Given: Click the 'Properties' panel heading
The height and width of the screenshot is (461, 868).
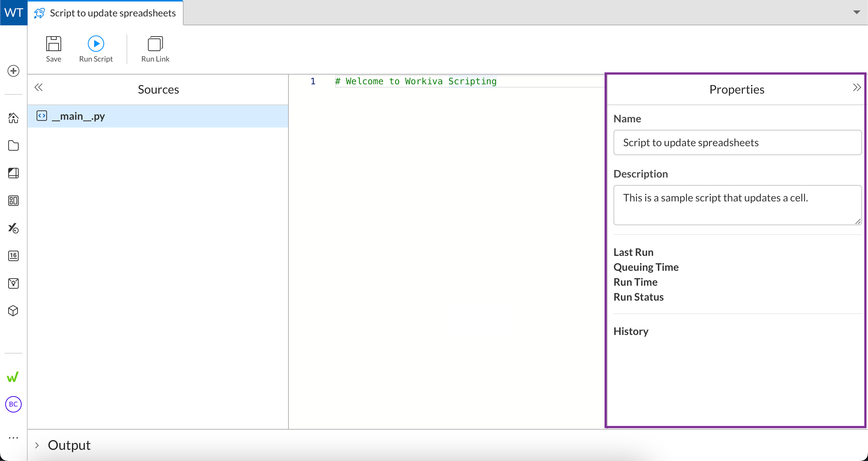Looking at the screenshot, I should coord(737,90).
